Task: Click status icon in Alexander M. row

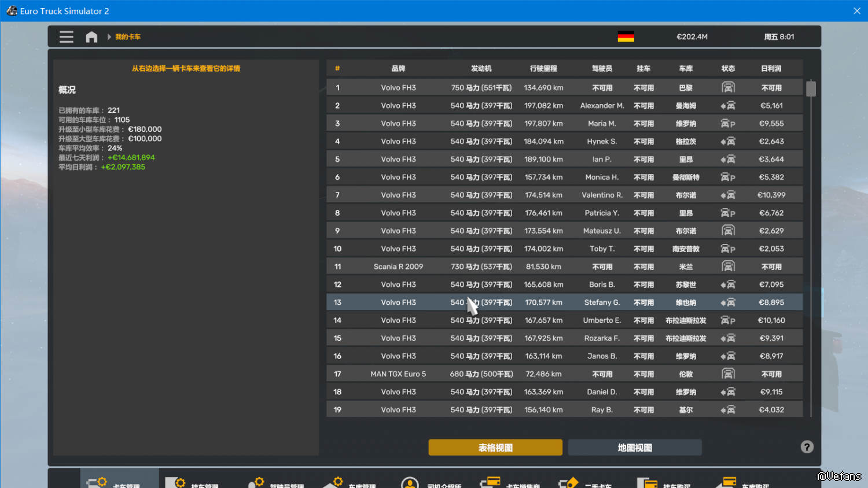Action: [728, 106]
